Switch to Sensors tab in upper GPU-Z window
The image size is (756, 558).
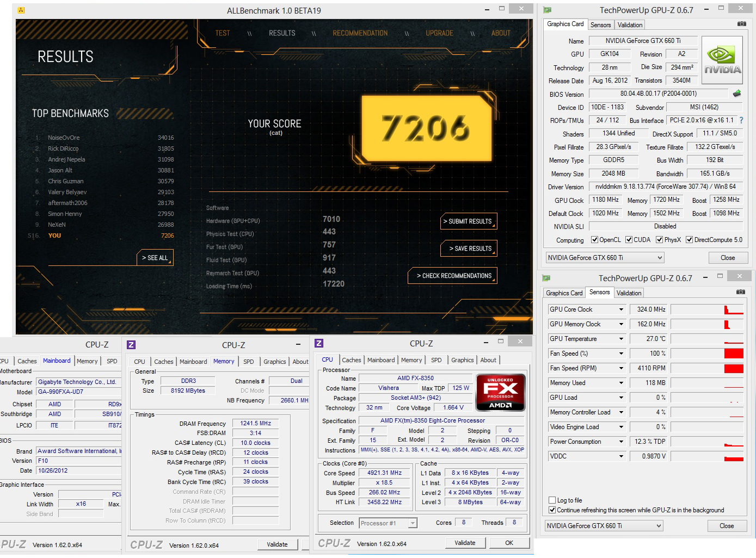pyautogui.click(x=601, y=25)
